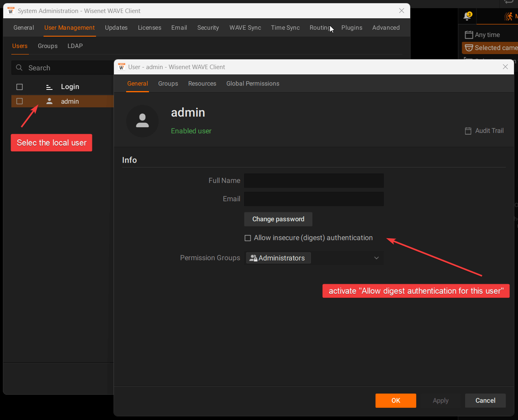Open the LDAP sub-tab
This screenshot has height=420, width=518.
(x=75, y=46)
